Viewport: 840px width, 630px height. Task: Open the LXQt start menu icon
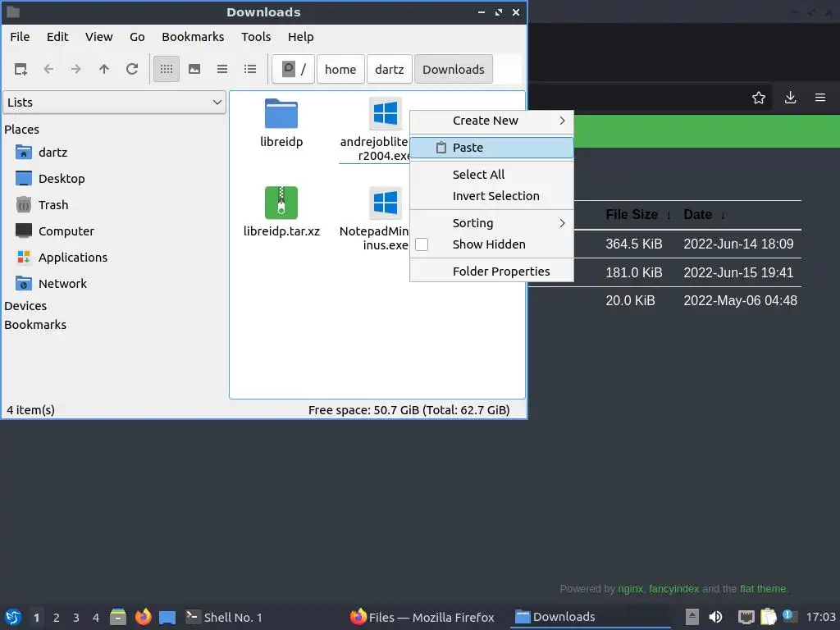(x=13, y=617)
